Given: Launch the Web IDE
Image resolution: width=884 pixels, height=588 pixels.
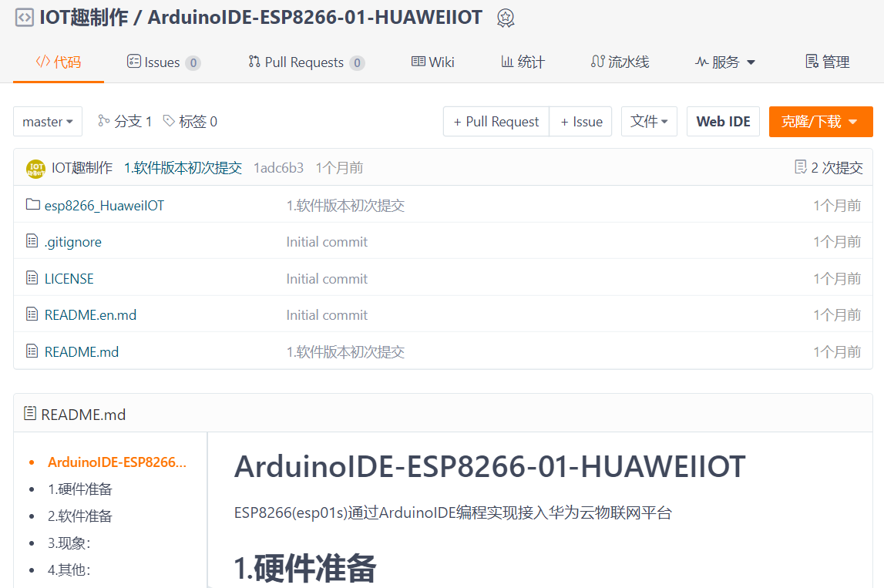Looking at the screenshot, I should tap(724, 121).
